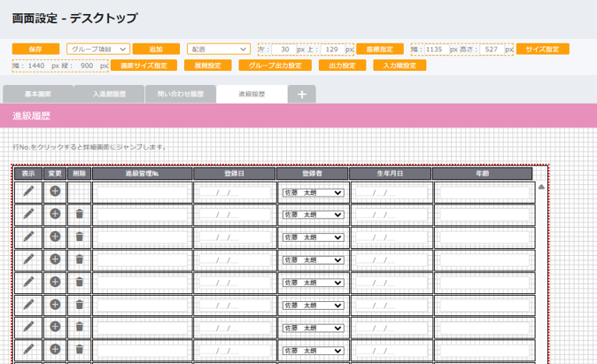
Task: Click the pencil edit icon in the seventh table row
Action: 28,326
